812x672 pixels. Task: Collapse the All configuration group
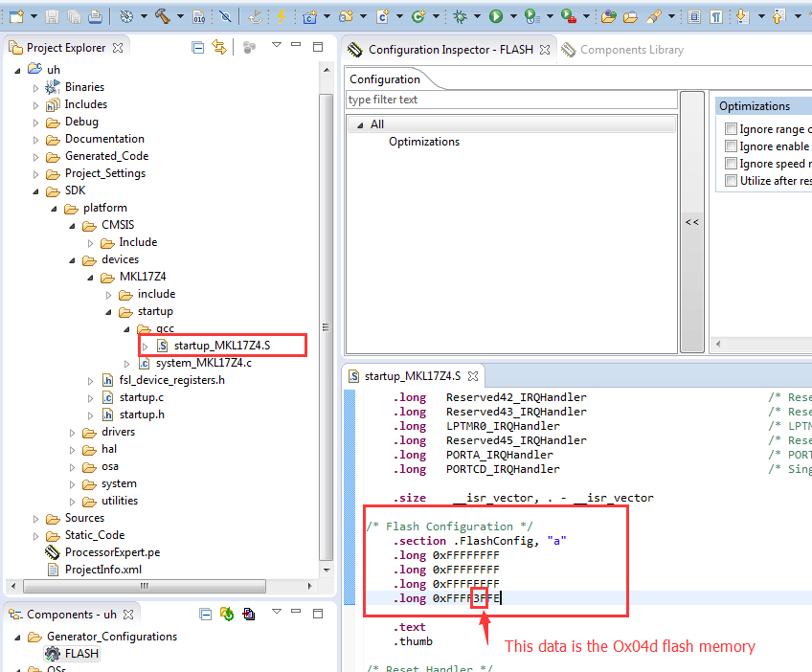tap(360, 125)
